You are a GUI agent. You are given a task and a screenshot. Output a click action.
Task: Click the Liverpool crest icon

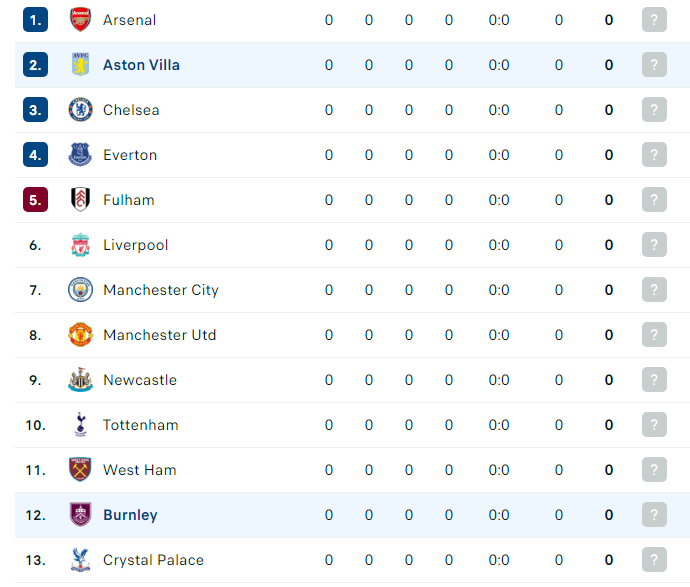(x=81, y=245)
